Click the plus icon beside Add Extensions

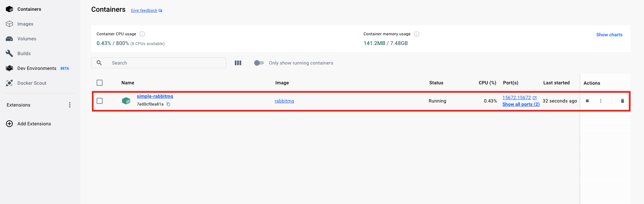click(9, 124)
